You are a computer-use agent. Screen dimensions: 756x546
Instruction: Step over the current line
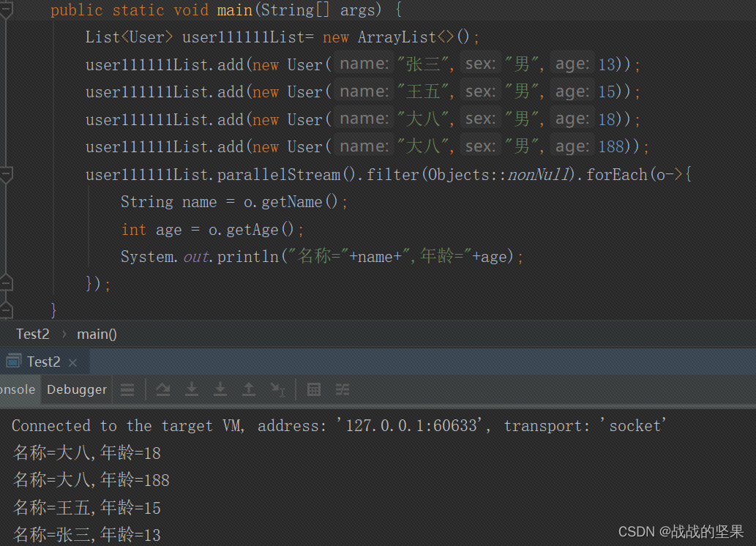[x=162, y=389]
